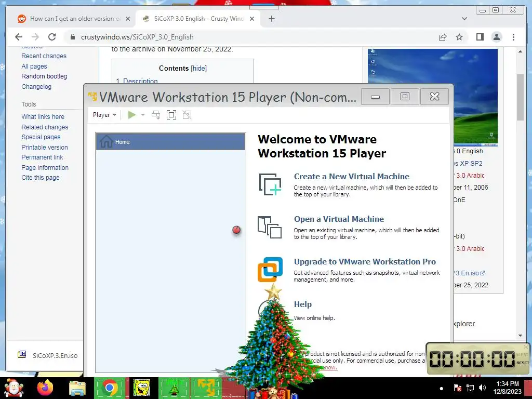532x399 pixels.
Task: Open Related changes link
Action: (x=45, y=127)
